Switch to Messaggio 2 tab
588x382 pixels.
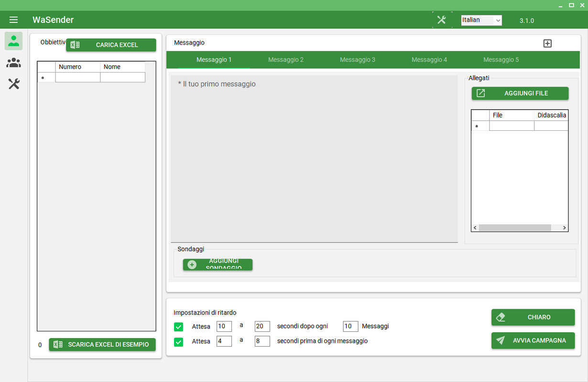286,60
